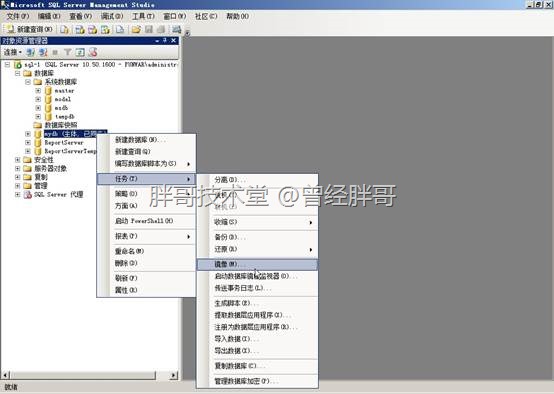Select the 管理 folder icon
The image size is (554, 394).
pyautogui.click(x=28, y=186)
